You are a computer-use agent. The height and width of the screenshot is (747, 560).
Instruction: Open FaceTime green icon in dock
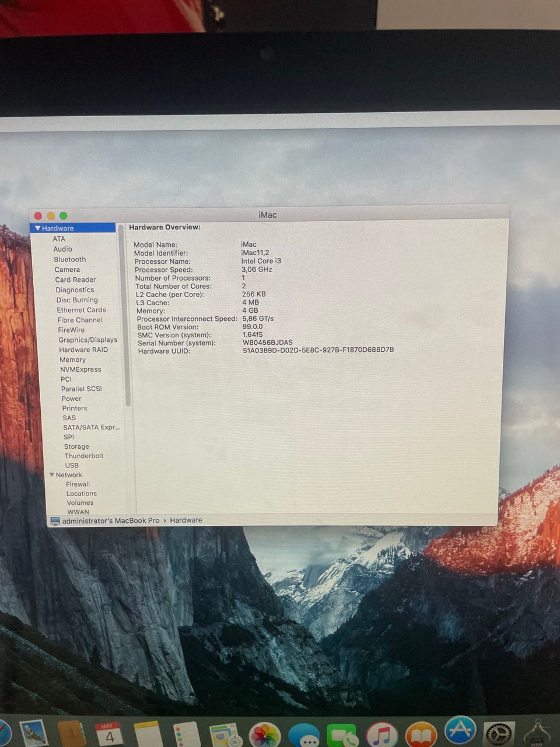[x=342, y=736]
